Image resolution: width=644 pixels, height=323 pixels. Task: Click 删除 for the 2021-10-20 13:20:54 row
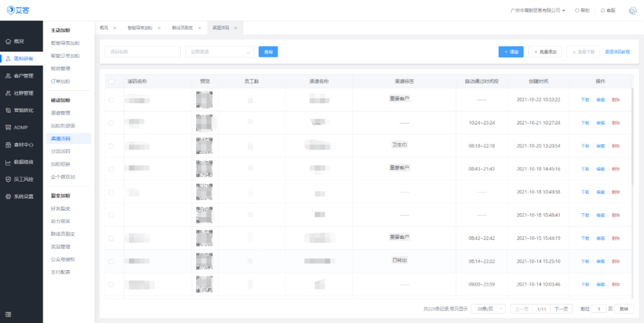[x=615, y=146]
